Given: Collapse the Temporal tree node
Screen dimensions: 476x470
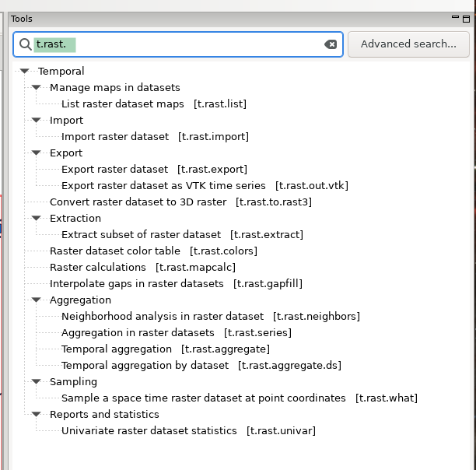Looking at the screenshot, I should (25, 71).
